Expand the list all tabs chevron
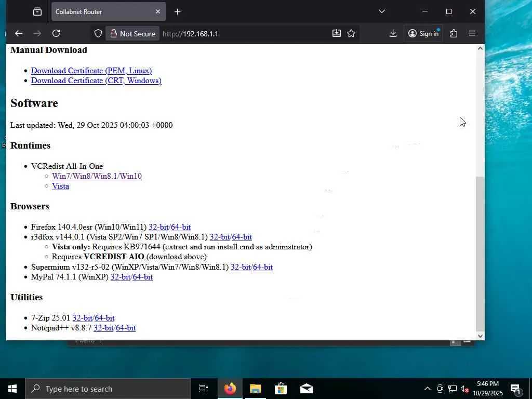 pos(382,11)
